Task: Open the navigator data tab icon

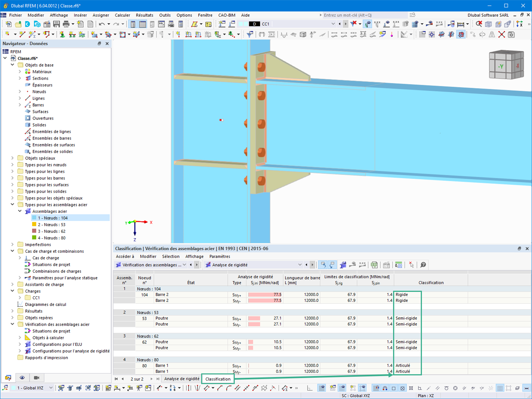Action: 8,378
